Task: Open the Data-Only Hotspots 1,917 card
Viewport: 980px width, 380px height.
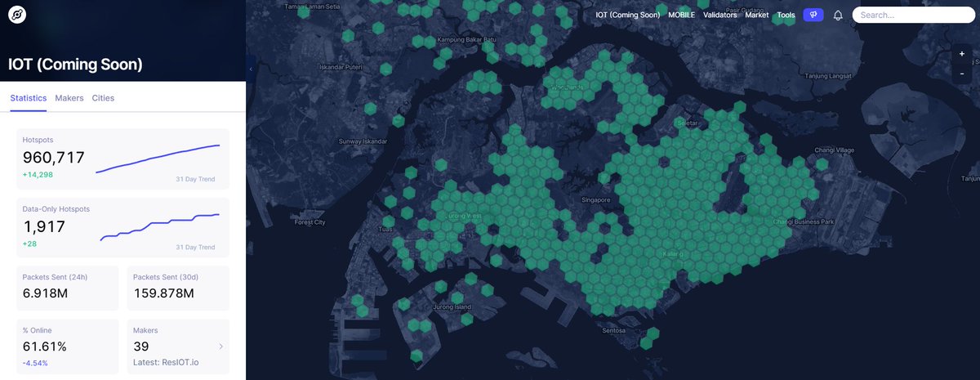Action: (123, 227)
